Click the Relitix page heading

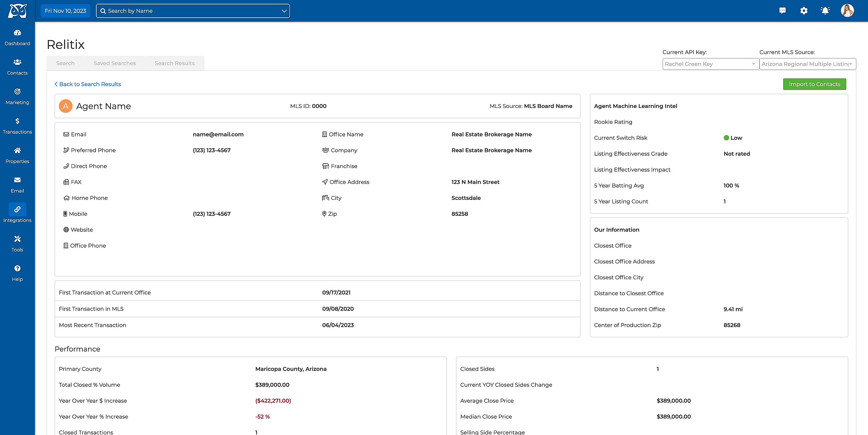tap(66, 44)
